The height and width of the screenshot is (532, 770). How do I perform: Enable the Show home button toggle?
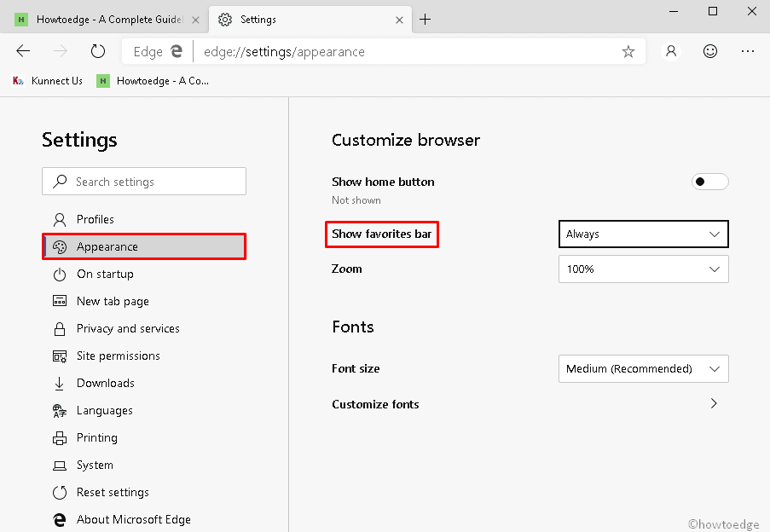point(709,182)
